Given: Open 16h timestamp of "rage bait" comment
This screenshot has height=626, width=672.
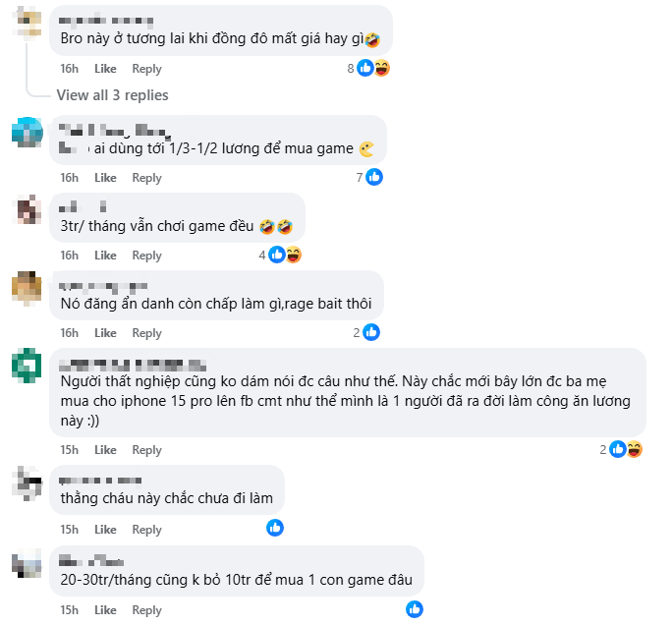Looking at the screenshot, I should pyautogui.click(x=69, y=333).
